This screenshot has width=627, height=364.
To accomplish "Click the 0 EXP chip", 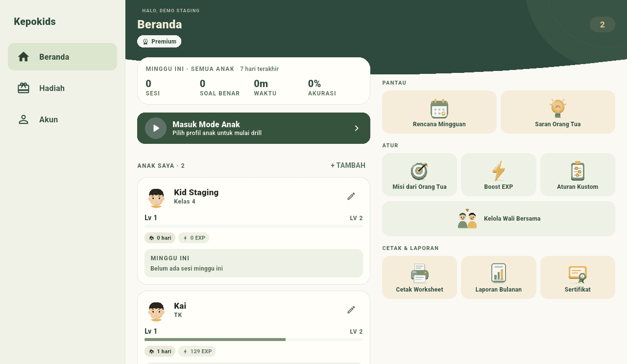I will (x=194, y=238).
